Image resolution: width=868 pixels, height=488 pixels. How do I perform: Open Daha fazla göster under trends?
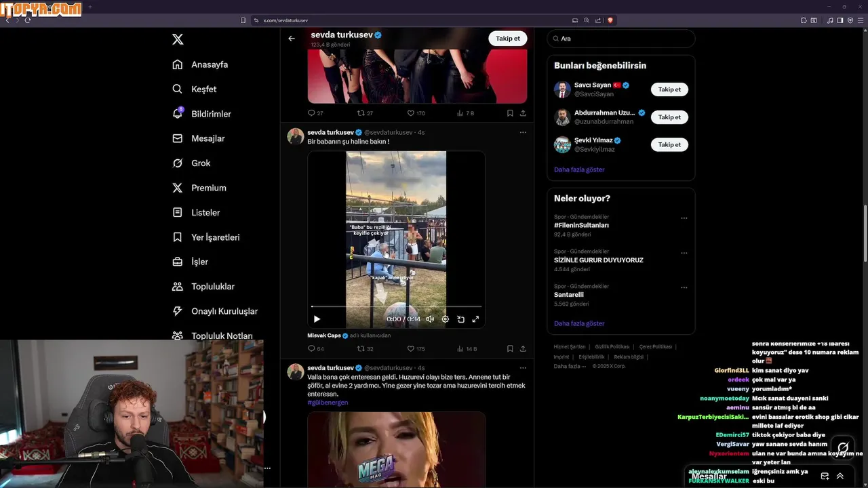(579, 323)
